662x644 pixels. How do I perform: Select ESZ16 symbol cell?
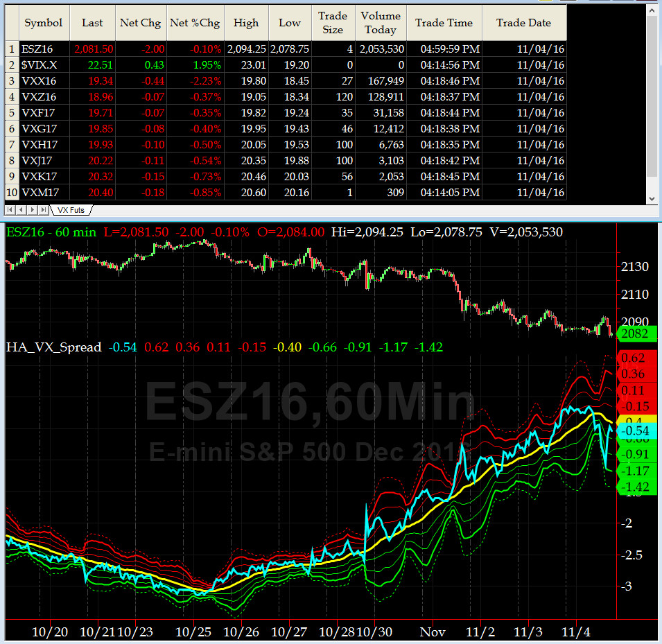tap(44, 49)
